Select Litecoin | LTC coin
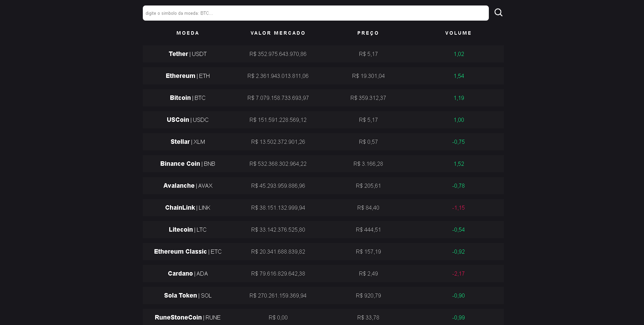The image size is (644, 325). pos(188,230)
